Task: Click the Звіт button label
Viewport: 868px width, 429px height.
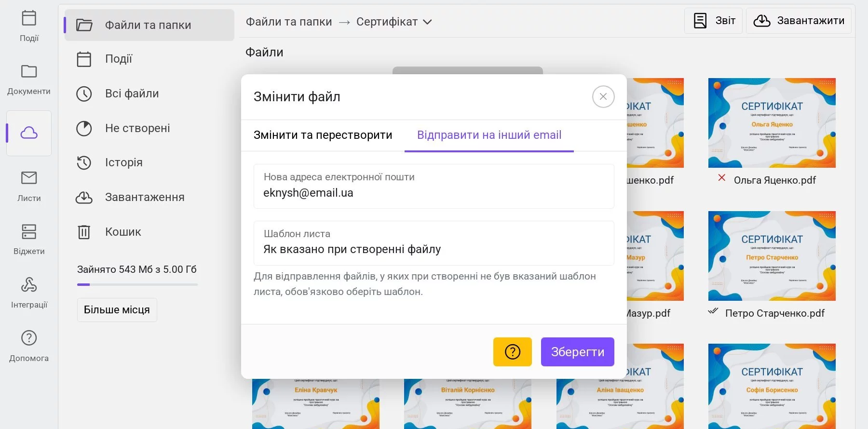Action: [x=725, y=21]
